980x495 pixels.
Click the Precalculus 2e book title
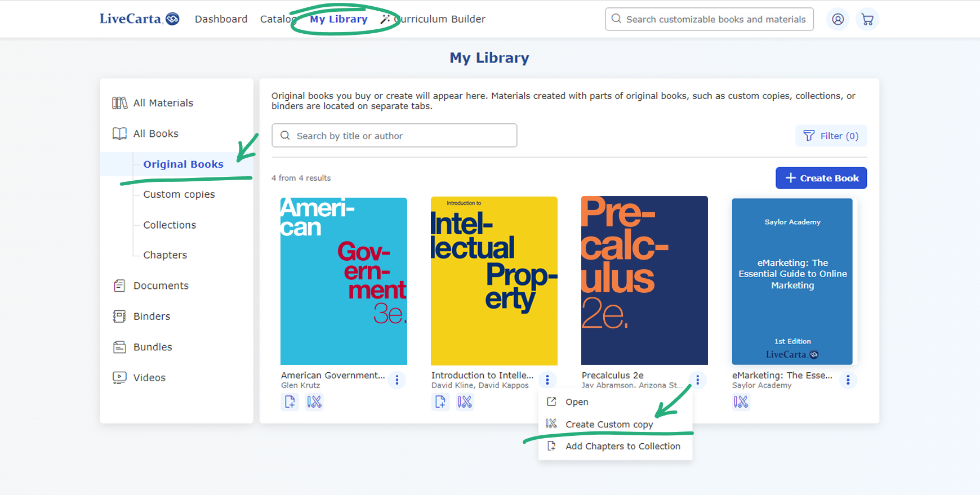click(x=612, y=375)
